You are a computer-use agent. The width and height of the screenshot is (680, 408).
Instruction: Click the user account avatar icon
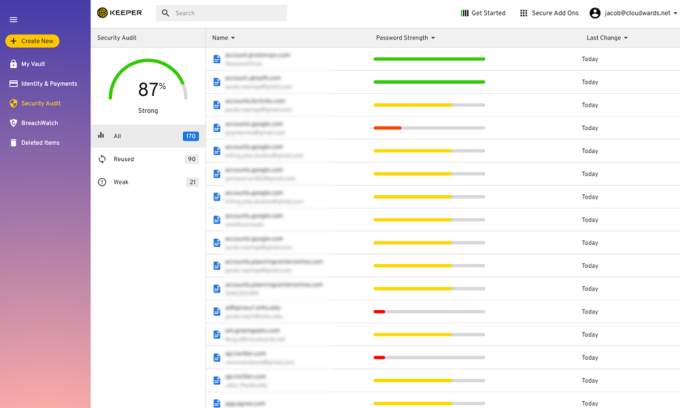point(595,13)
